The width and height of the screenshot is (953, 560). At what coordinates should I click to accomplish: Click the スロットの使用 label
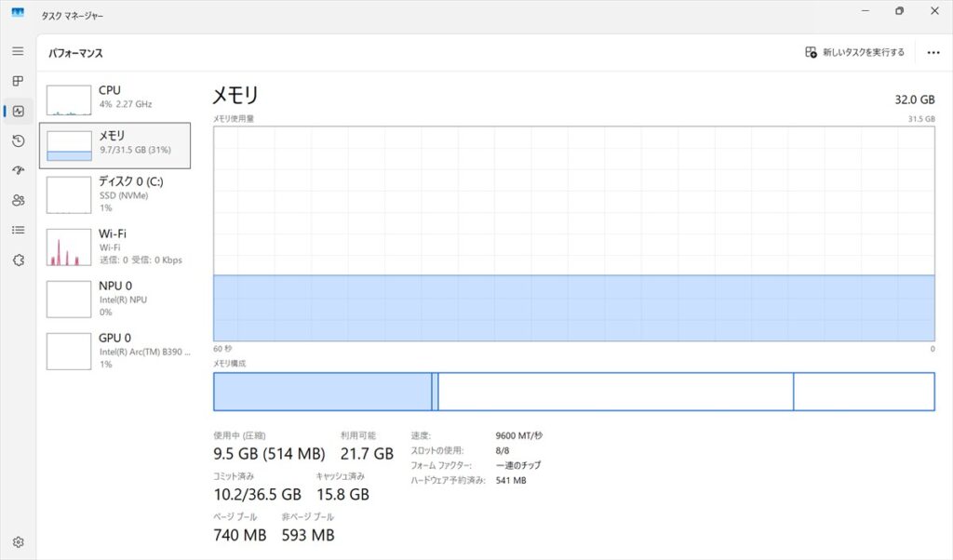click(437, 450)
